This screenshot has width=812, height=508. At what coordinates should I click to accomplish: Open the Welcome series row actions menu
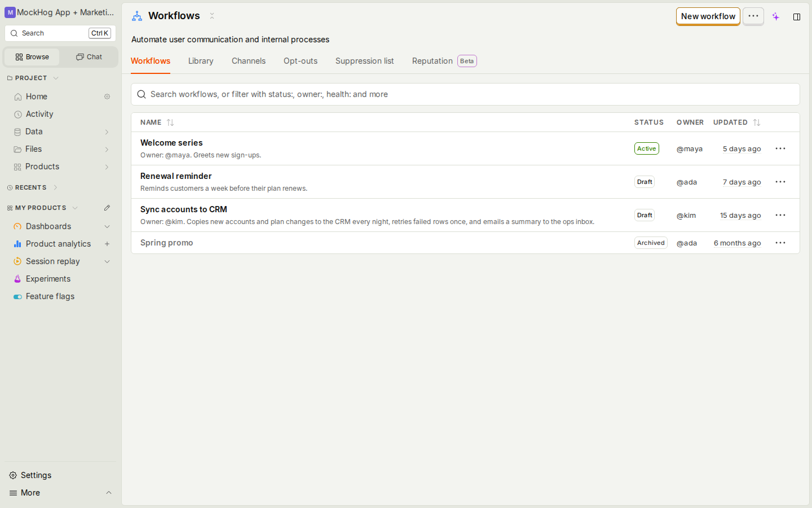coord(780,148)
